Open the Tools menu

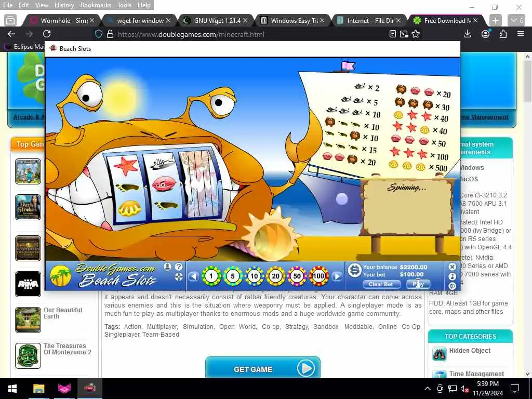tap(124, 5)
